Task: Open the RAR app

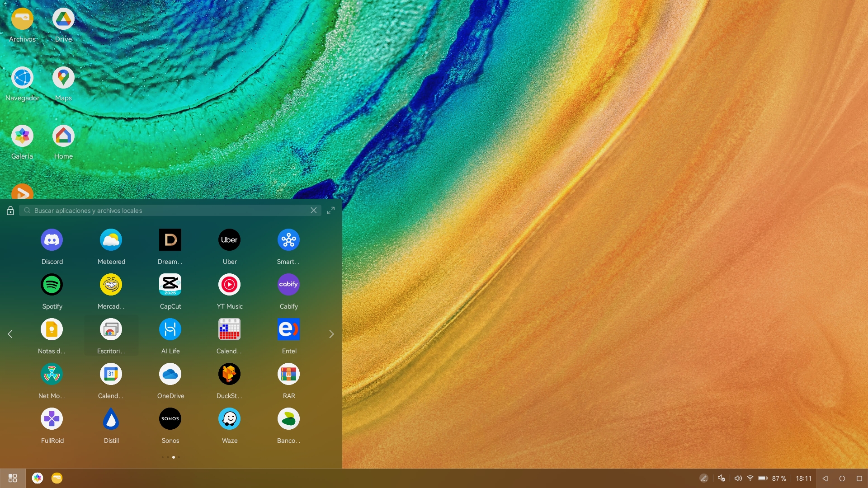Action: pos(288,374)
